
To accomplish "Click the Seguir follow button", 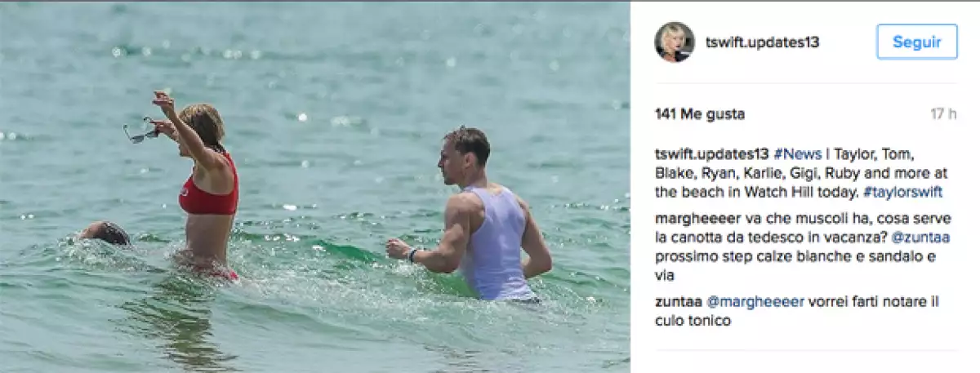I will click(917, 42).
